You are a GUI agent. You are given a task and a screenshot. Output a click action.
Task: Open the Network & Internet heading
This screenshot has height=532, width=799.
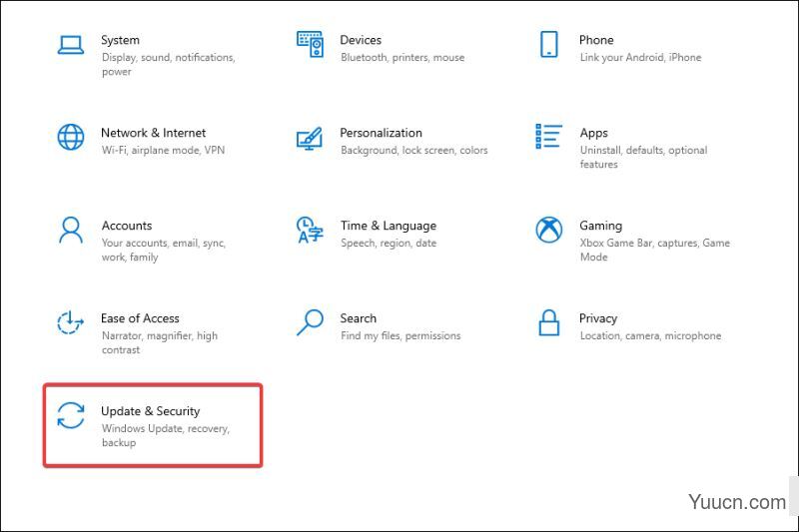tap(154, 133)
